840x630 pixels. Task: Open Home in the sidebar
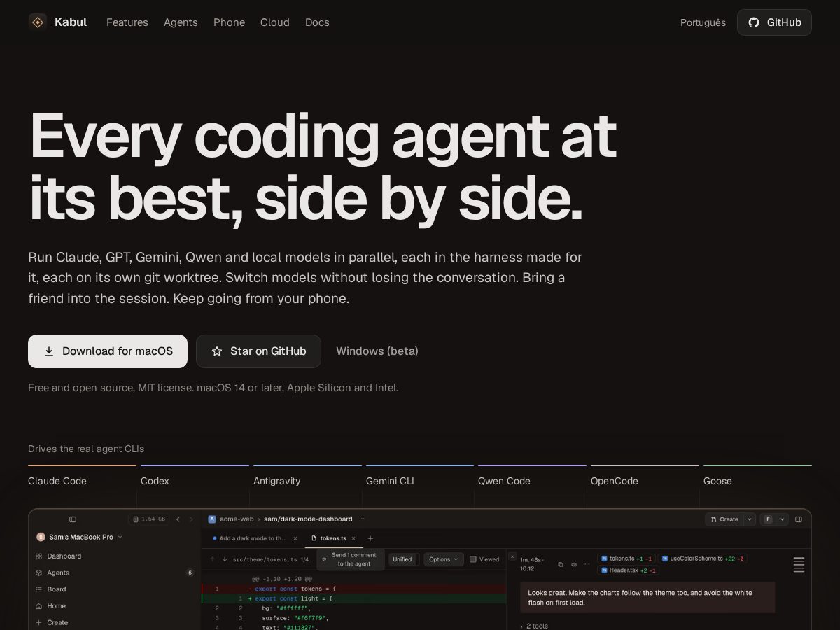[x=115, y=606]
